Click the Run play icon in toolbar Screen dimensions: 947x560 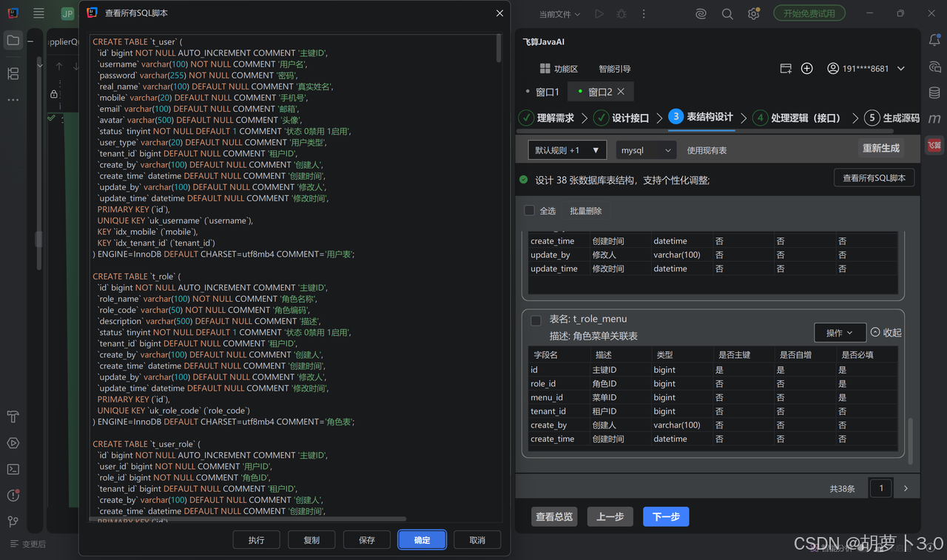(599, 14)
